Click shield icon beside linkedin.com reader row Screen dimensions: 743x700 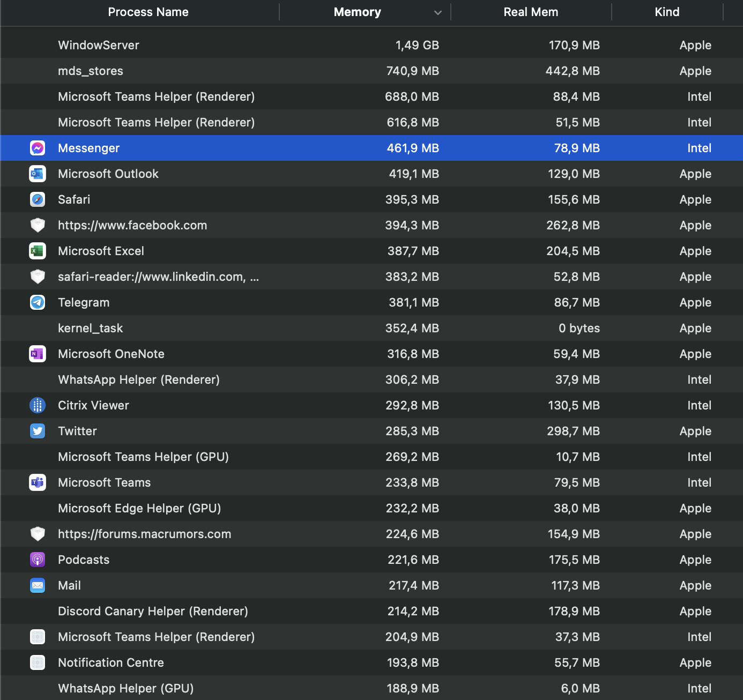point(38,277)
